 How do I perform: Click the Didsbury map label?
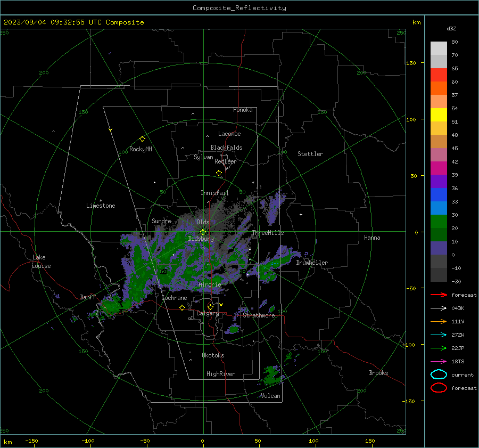(x=201, y=239)
